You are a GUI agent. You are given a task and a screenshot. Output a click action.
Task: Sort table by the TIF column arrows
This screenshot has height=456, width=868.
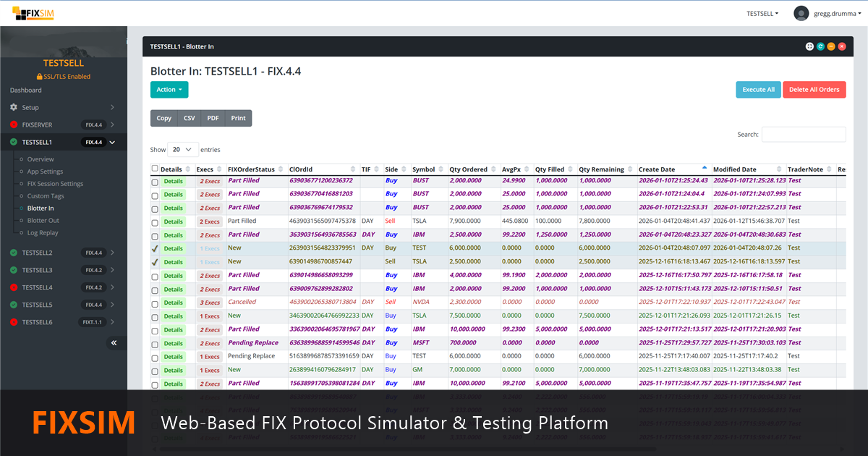click(x=377, y=169)
